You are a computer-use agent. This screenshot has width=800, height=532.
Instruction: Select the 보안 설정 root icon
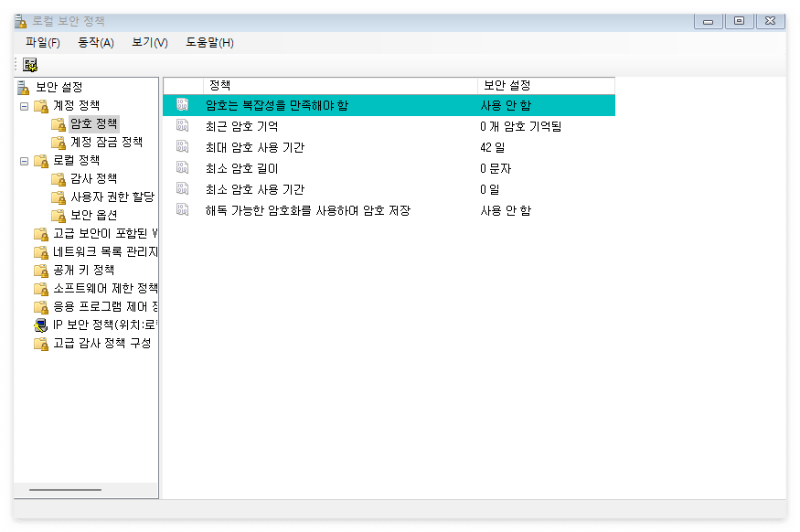pyautogui.click(x=23, y=88)
